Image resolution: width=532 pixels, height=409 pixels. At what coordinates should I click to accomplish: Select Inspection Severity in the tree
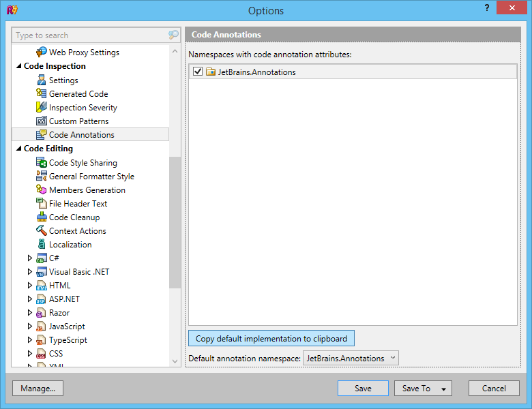tap(83, 108)
